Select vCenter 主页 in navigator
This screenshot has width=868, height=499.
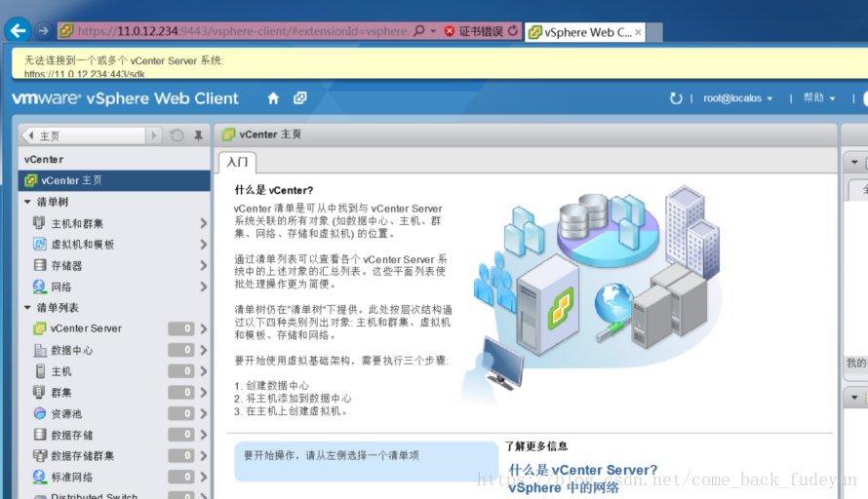coord(114,180)
